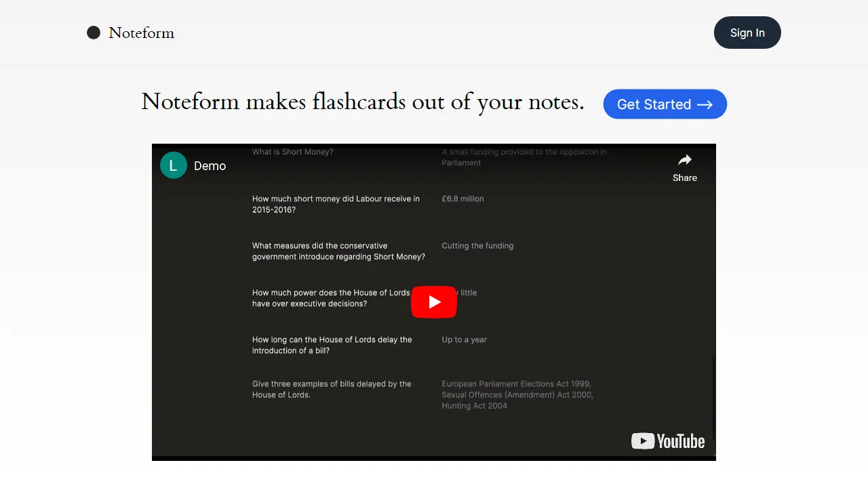The height and width of the screenshot is (488, 868).
Task: Click 'How long can the House of Lords delay' question
Action: coord(332,345)
